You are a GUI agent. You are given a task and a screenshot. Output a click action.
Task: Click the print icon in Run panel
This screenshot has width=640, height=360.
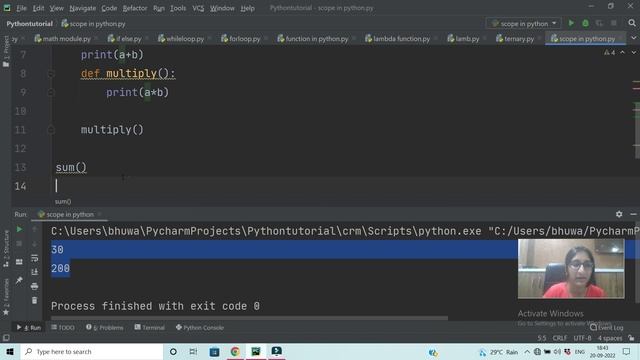(34, 286)
